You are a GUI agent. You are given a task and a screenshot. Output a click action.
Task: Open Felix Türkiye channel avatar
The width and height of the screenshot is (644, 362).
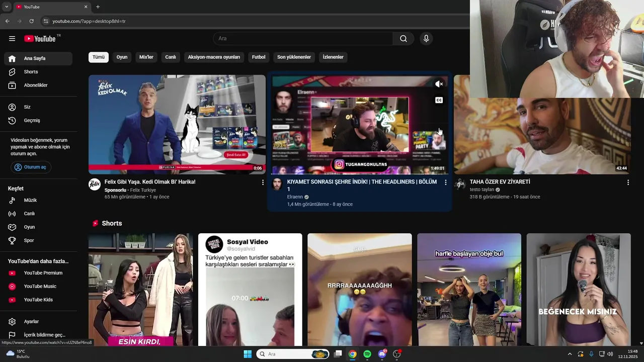[95, 184]
